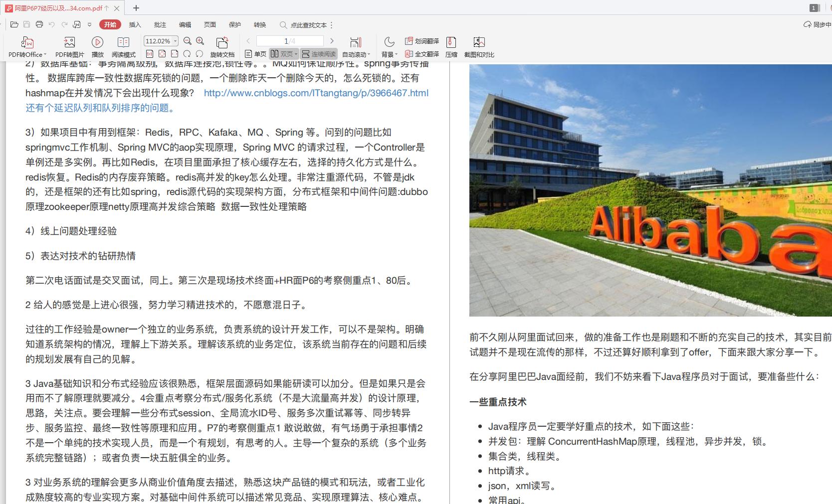
Task: Open the 插入 menu tab
Action: coord(134,24)
